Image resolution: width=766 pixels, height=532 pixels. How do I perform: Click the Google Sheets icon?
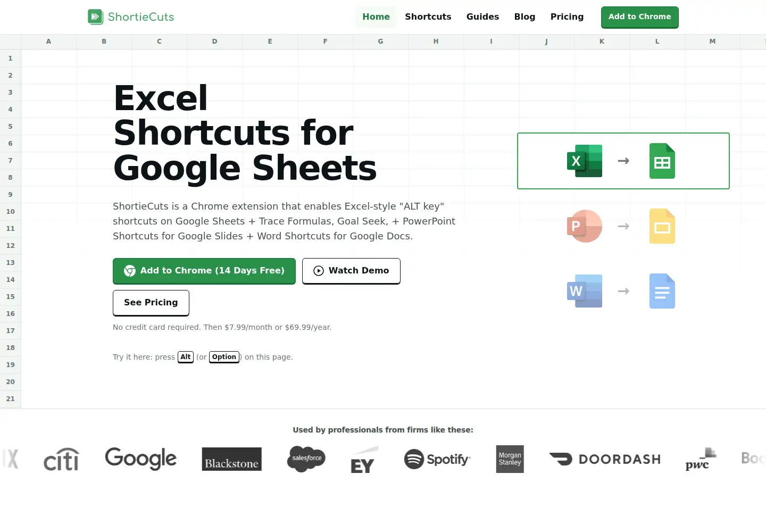click(662, 161)
